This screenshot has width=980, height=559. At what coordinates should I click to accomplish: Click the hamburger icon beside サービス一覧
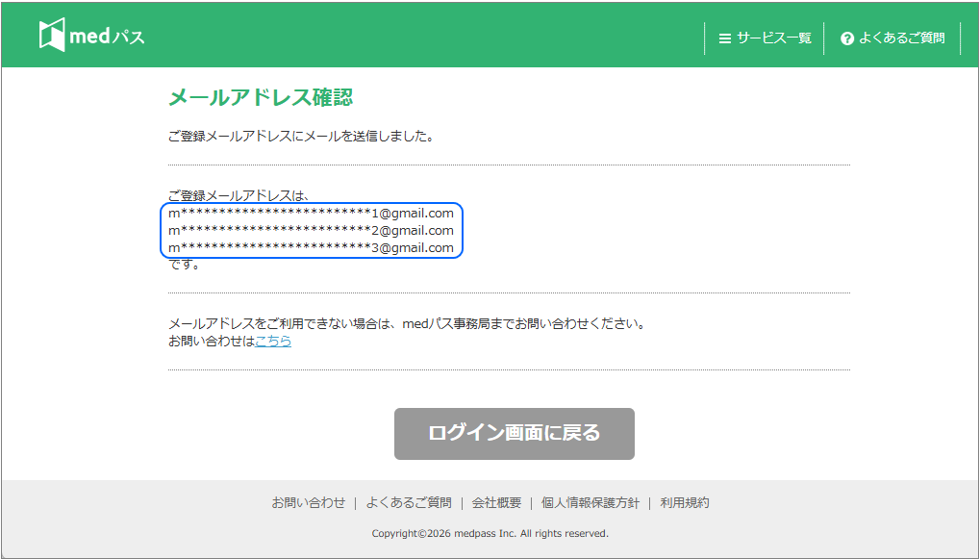coord(725,38)
